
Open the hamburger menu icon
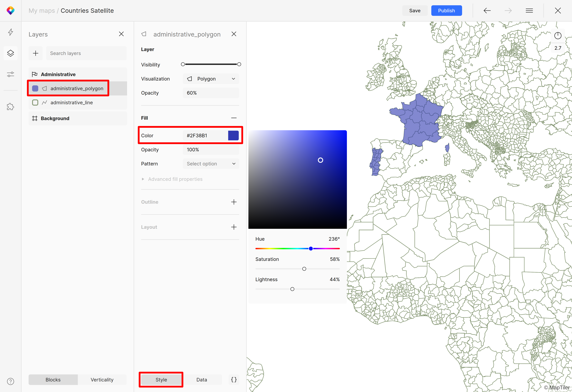point(529,11)
